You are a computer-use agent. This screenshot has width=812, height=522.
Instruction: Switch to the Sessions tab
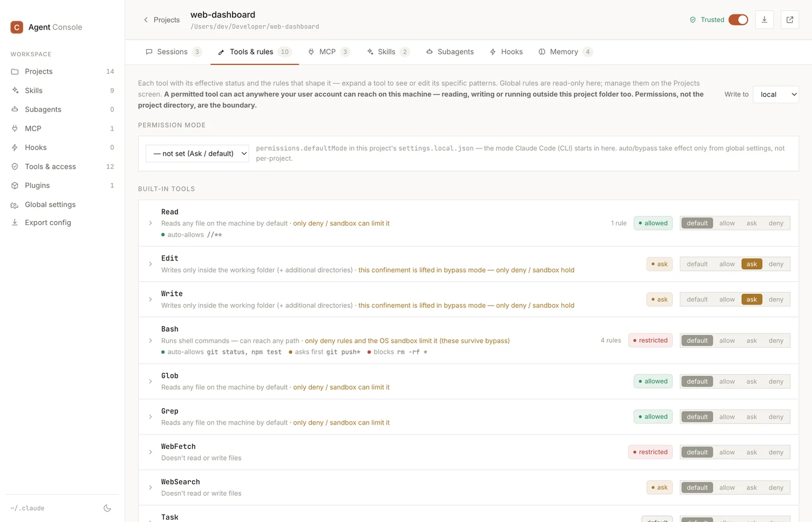click(x=173, y=52)
